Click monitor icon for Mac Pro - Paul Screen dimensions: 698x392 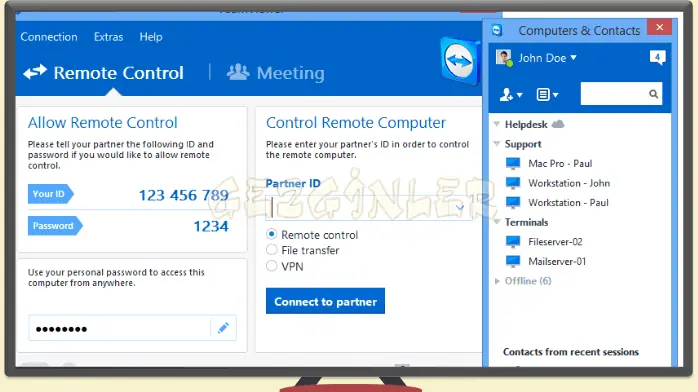coord(513,163)
